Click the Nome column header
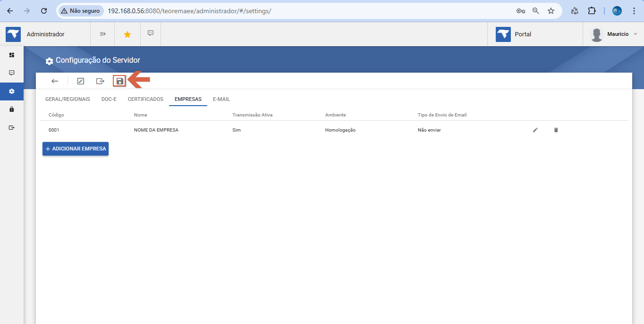644x324 pixels. tap(141, 115)
